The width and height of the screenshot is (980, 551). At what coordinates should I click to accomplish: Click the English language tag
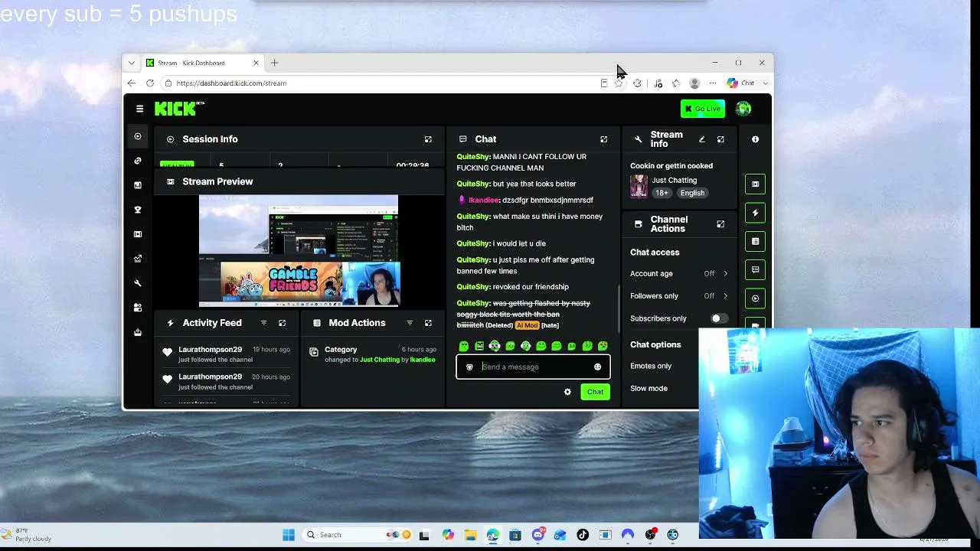pos(692,193)
